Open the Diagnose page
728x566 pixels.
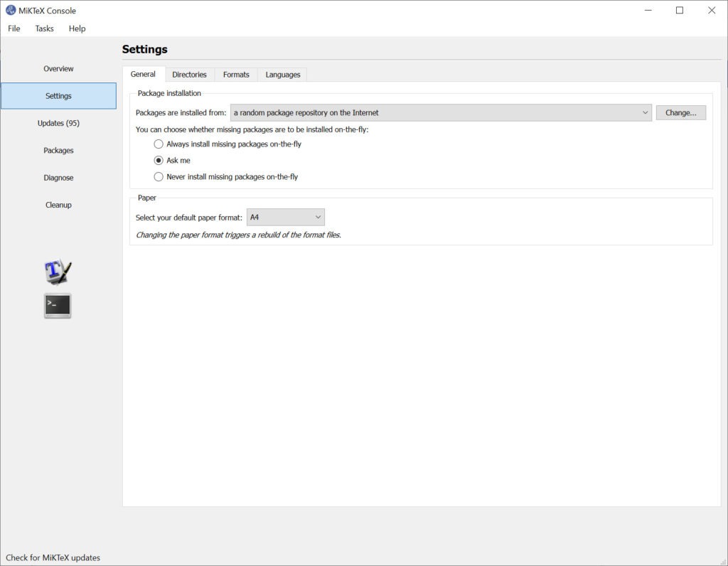tap(58, 178)
